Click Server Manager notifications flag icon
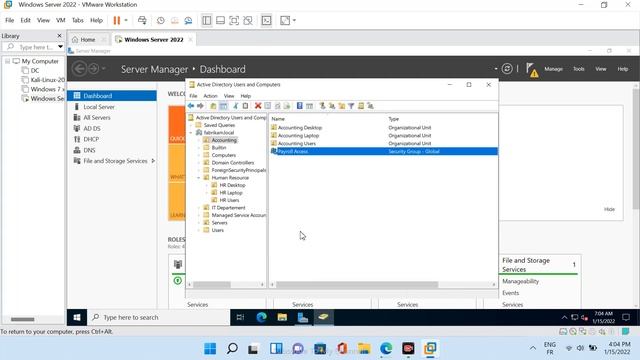640x360 pixels. 532,69
